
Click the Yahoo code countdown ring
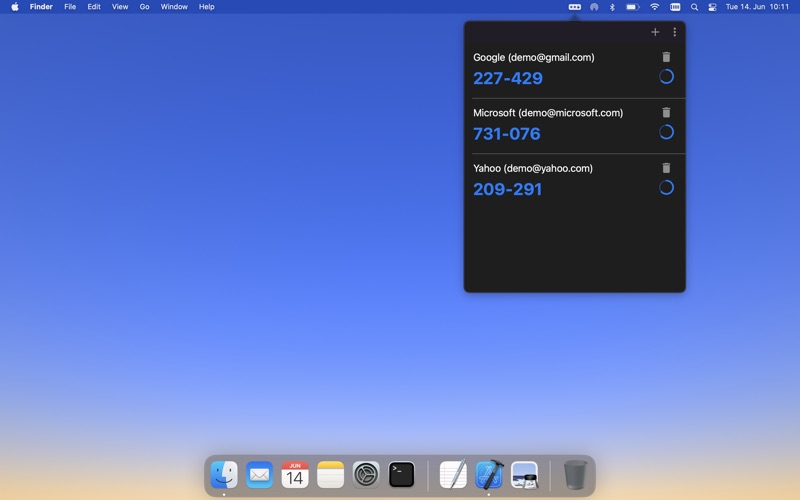click(x=666, y=188)
